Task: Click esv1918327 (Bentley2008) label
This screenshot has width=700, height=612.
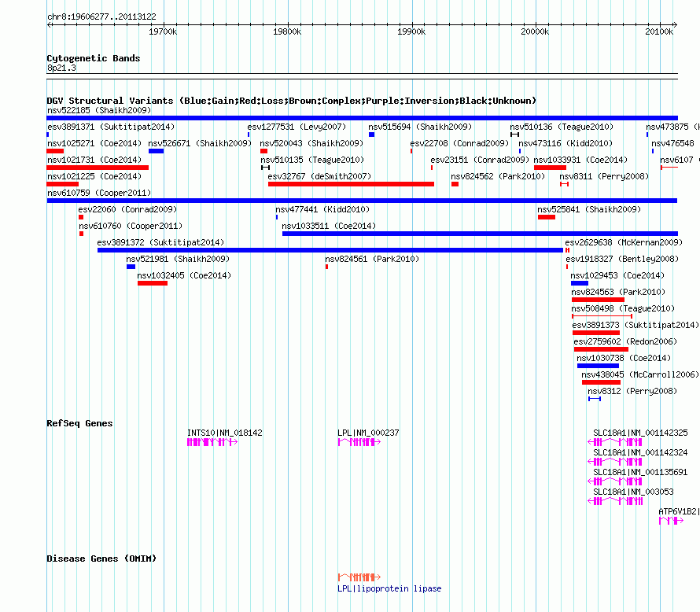Action: tap(622, 259)
